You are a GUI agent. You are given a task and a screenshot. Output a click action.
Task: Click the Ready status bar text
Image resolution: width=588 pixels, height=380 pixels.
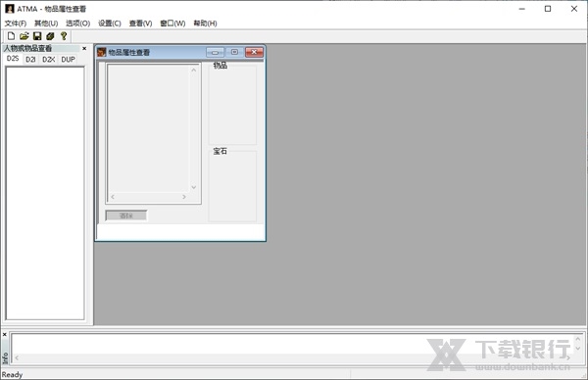coord(12,374)
